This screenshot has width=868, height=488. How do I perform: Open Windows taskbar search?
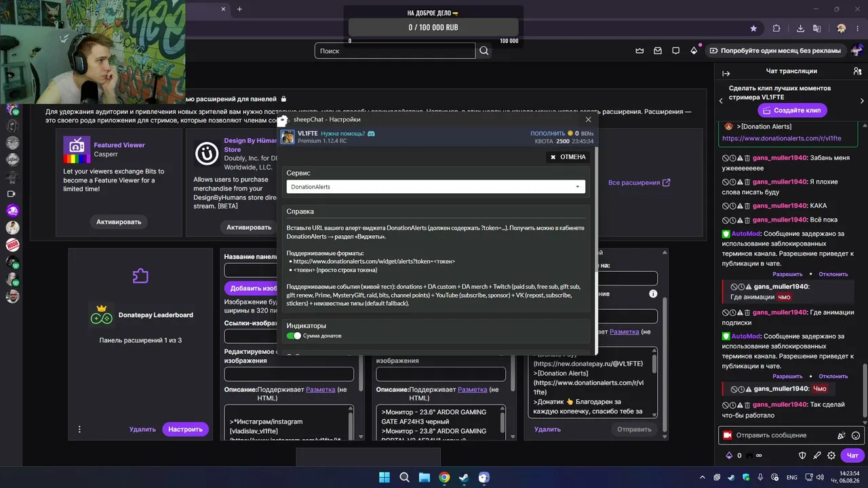405,477
